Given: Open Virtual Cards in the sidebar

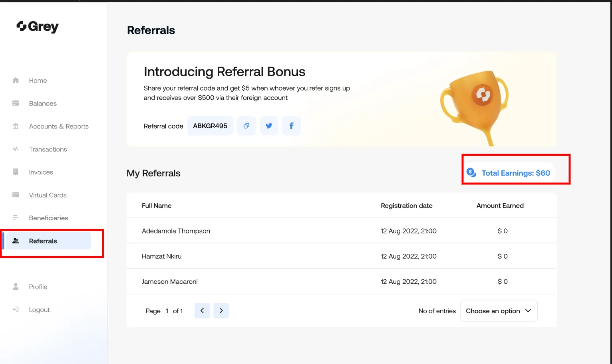Looking at the screenshot, I should coord(48,195).
